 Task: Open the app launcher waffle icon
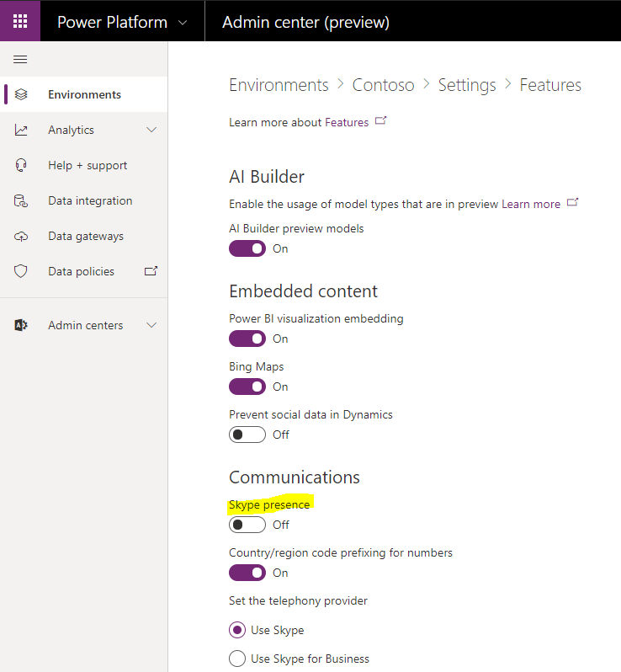pyautogui.click(x=20, y=20)
